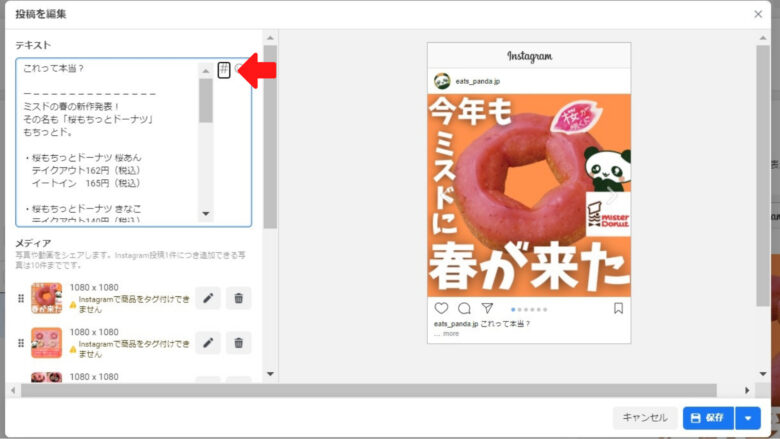Click the donut preview image
The image size is (780, 439).
(x=529, y=195)
